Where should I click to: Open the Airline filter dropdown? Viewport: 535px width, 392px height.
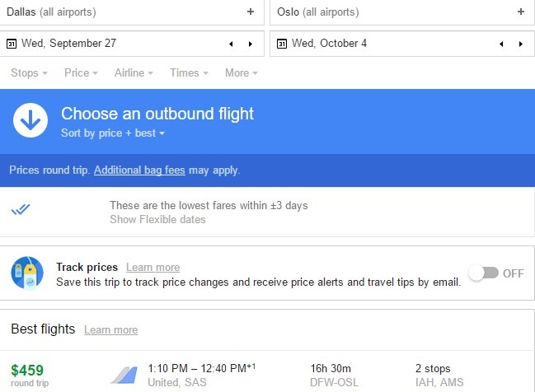tap(134, 73)
